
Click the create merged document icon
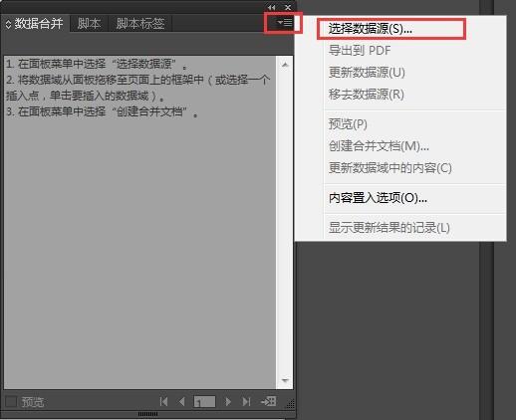[268, 402]
